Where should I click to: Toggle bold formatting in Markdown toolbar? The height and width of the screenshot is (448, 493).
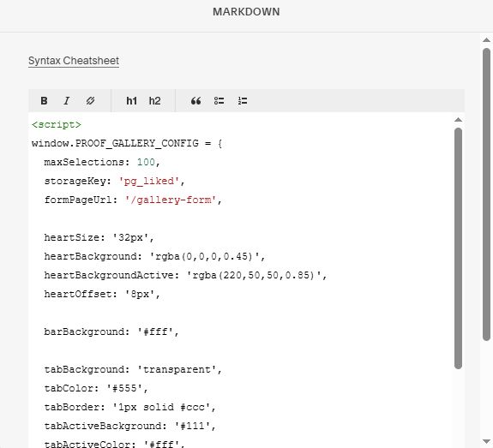coord(44,101)
